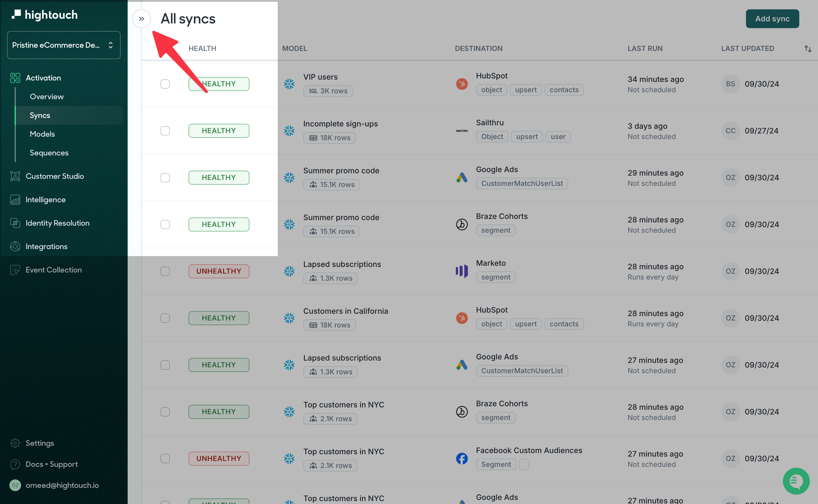Viewport: 818px width, 504px height.
Task: Expand the sidebar navigation panel
Action: (x=141, y=18)
